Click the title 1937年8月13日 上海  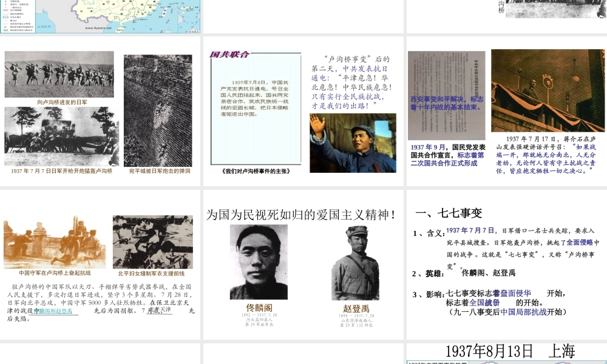tap(510, 351)
